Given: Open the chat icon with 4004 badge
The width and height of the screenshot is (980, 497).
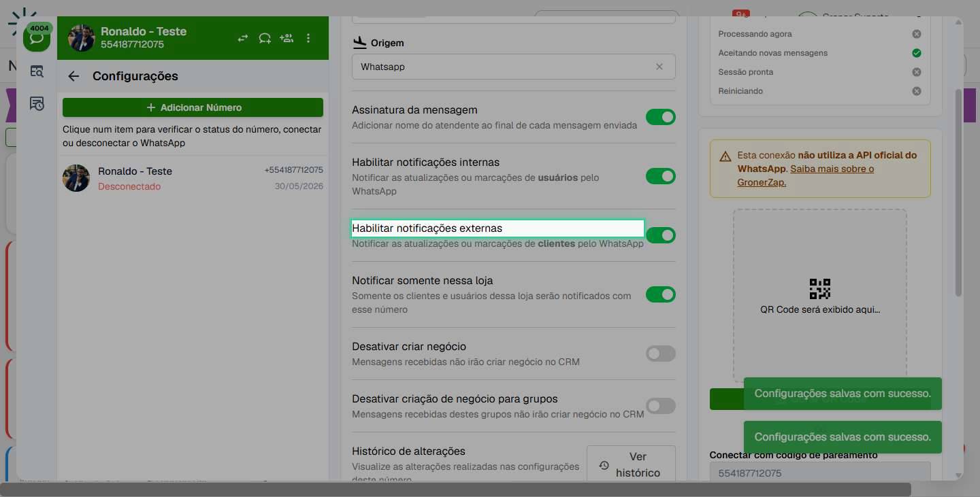Looking at the screenshot, I should pyautogui.click(x=37, y=37).
